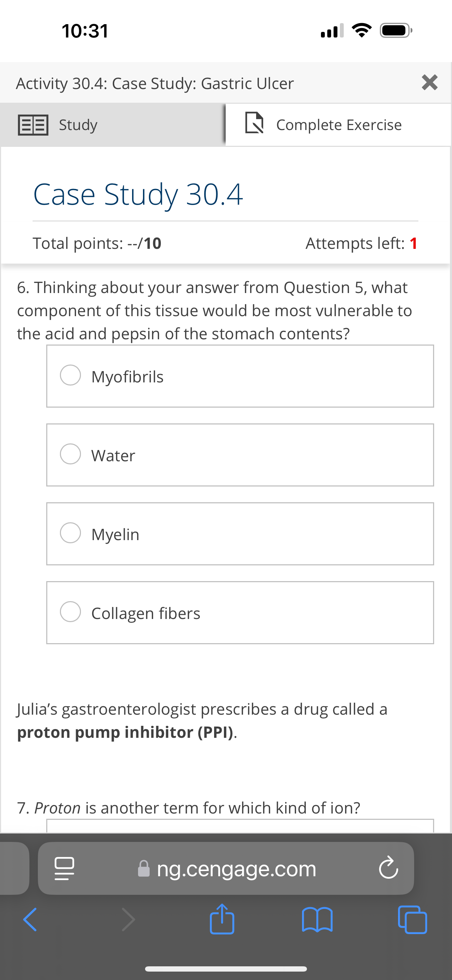This screenshot has width=452, height=980.
Task: Click the Attempts left count
Action: (413, 243)
